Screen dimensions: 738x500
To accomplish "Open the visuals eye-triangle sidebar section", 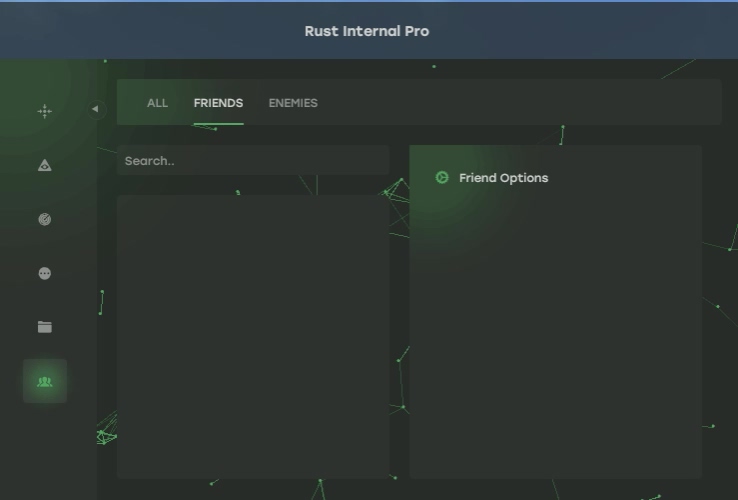I will tap(44, 166).
